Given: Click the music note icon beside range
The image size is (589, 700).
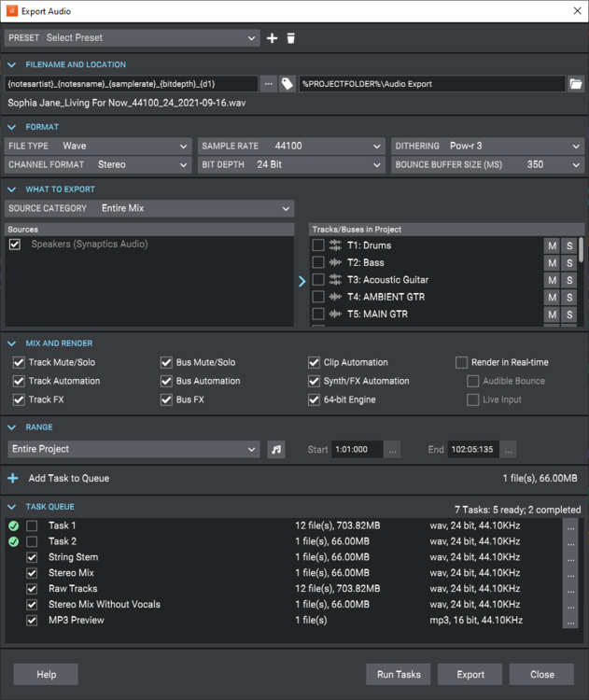Looking at the screenshot, I should tap(275, 449).
